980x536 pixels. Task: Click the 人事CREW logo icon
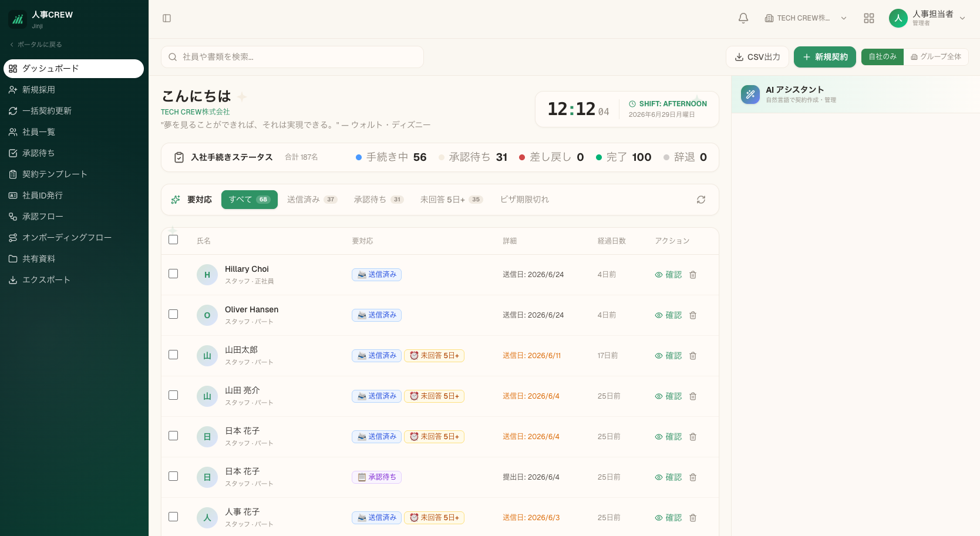tap(18, 19)
